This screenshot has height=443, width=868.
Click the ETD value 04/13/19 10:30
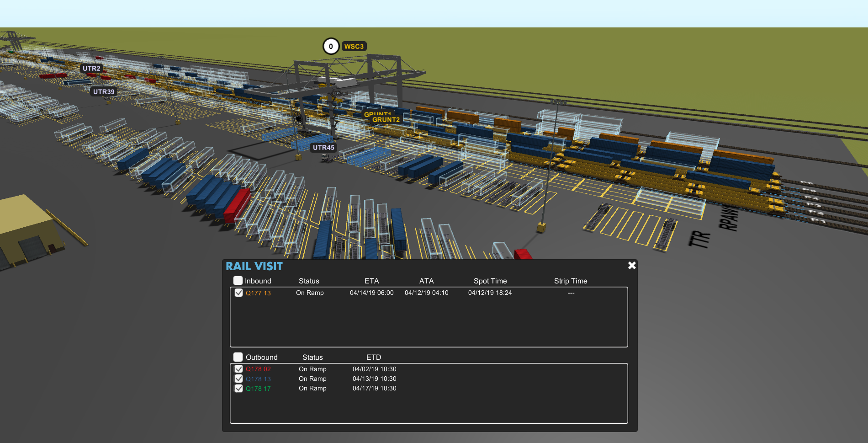(x=375, y=379)
